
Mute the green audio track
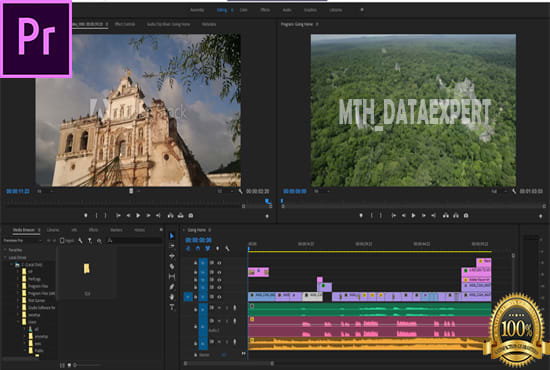tap(219, 308)
